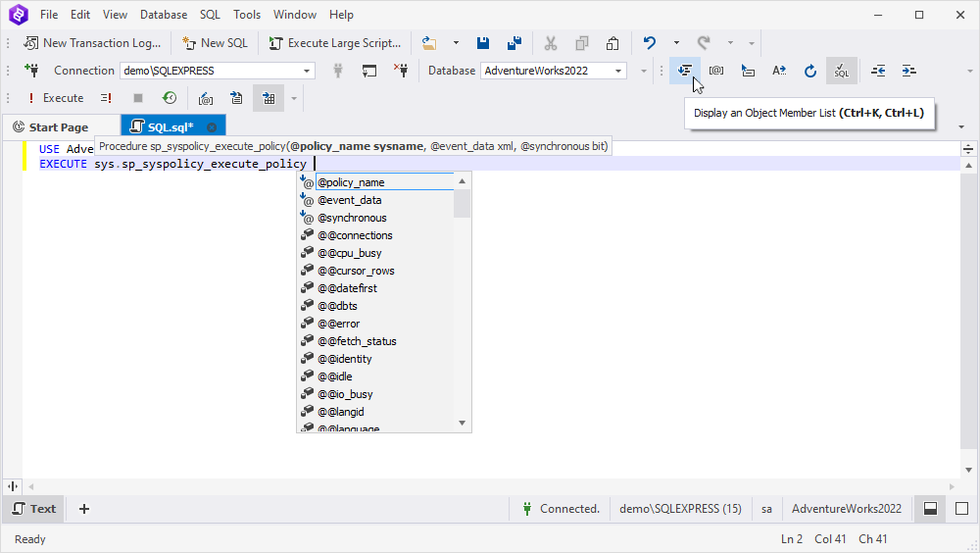Click the suggestion list scrollbar thumb
Viewport: 980px width, 553px height.
click(x=462, y=204)
